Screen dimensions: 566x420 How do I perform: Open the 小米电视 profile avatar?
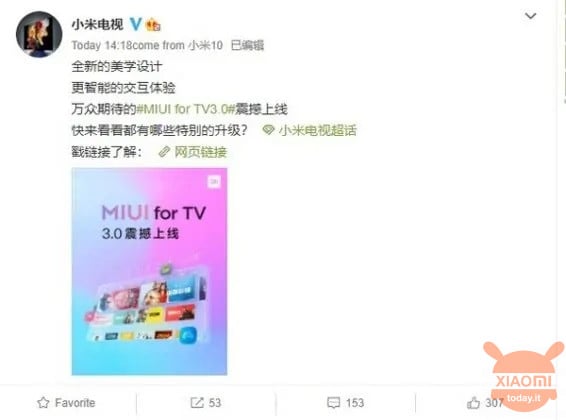point(39,34)
